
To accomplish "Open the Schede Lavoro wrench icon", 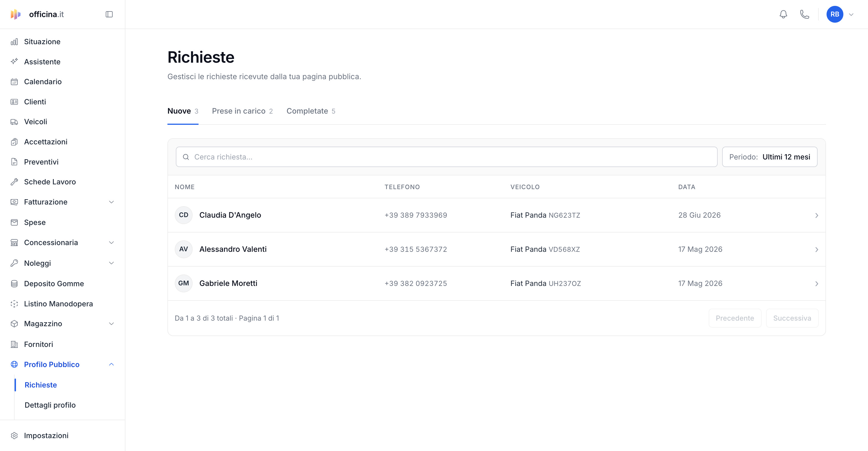I will click(x=14, y=182).
